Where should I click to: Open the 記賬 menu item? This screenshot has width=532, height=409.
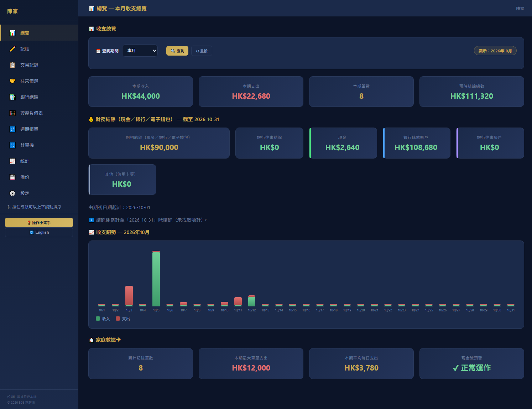tap(39, 49)
